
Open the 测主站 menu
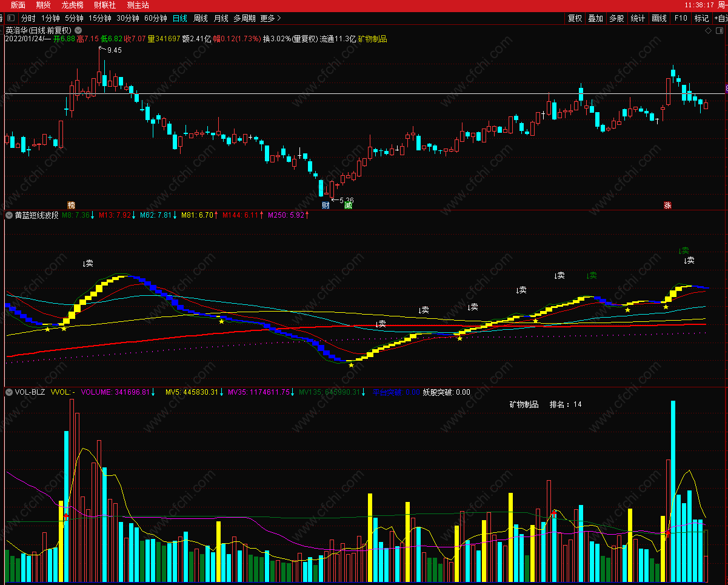click(138, 5)
